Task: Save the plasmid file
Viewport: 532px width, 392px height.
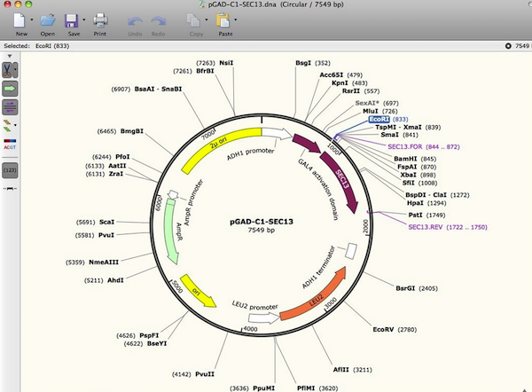Action: pos(71,20)
